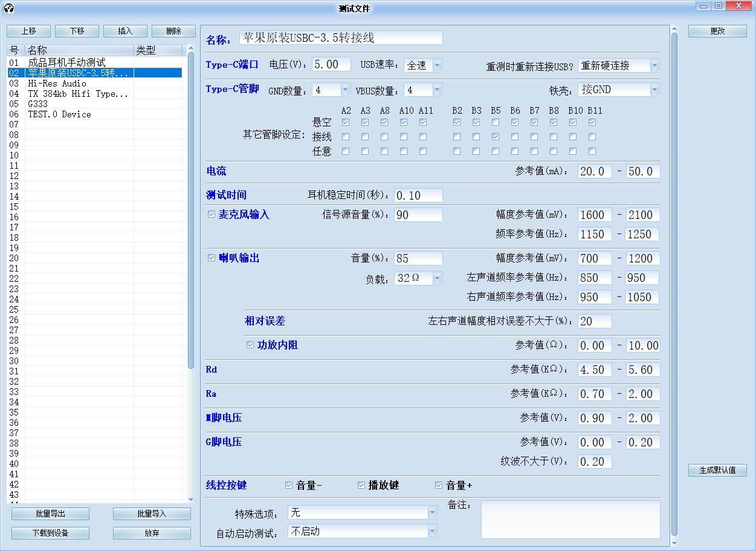756x551 pixels.
Task: Disable the 播放键 line control checkbox
Action: (x=361, y=485)
